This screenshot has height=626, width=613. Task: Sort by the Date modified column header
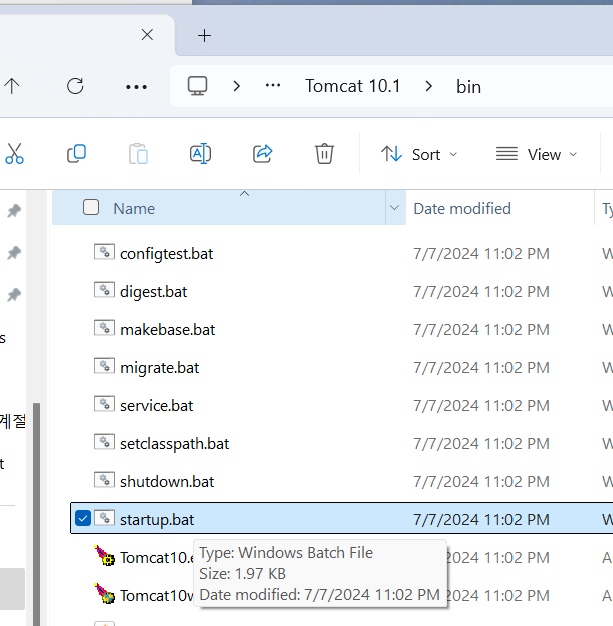click(x=462, y=209)
